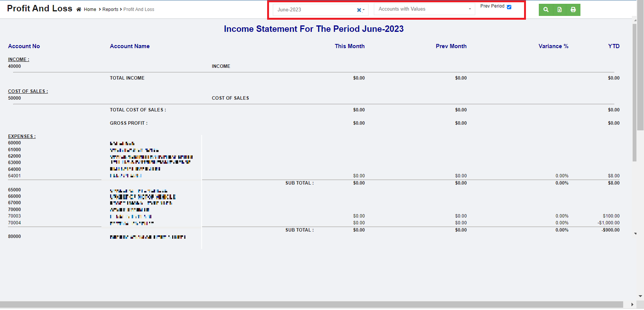Image resolution: width=644 pixels, height=310 pixels.
Task: Click the green search icon button
Action: coord(546,10)
